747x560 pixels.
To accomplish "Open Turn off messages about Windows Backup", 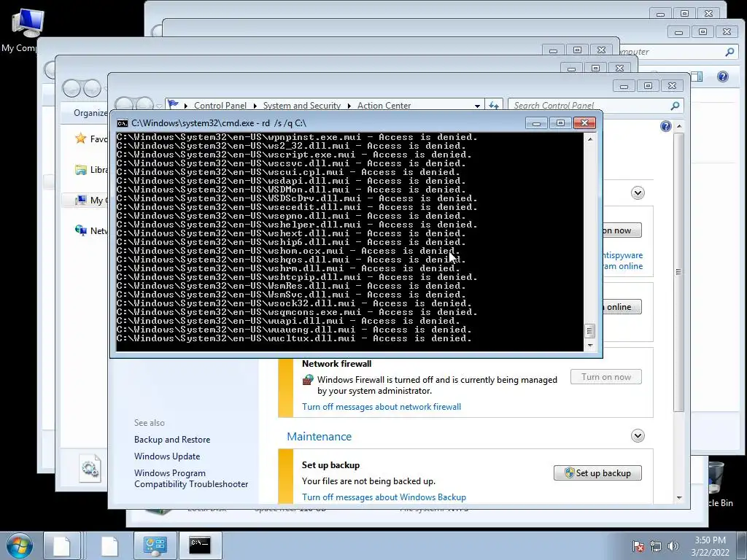I will [x=384, y=497].
